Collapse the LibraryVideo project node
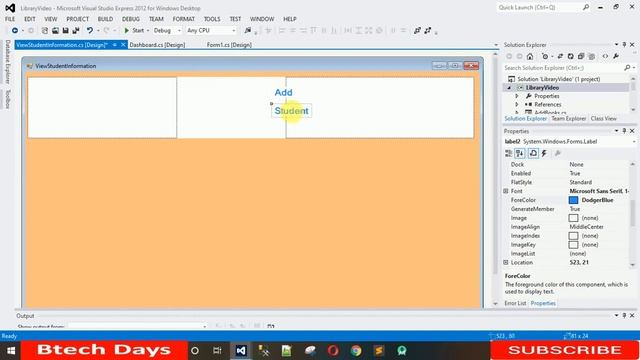The image size is (640, 360). (x=509, y=88)
